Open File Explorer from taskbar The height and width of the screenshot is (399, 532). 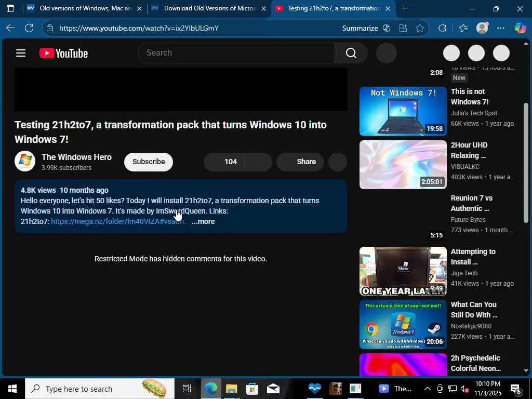pos(231,389)
